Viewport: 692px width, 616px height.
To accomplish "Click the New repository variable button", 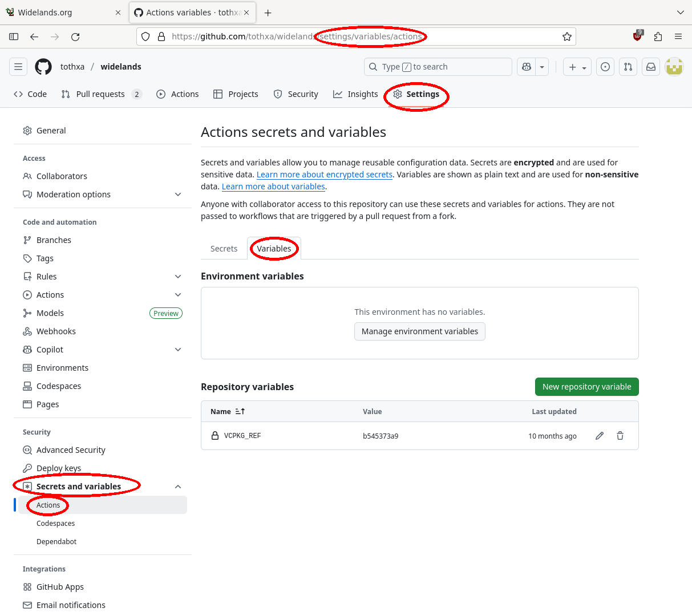I will pyautogui.click(x=586, y=387).
